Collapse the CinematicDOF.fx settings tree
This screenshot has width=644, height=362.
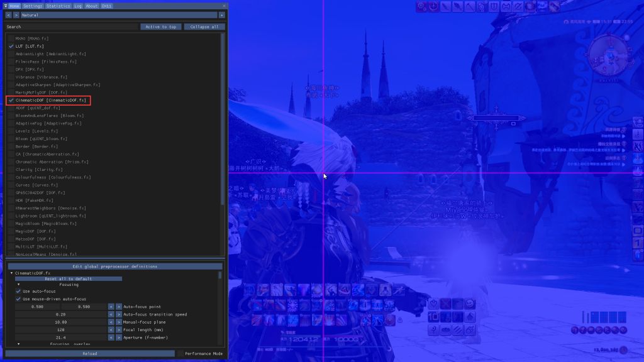11,273
